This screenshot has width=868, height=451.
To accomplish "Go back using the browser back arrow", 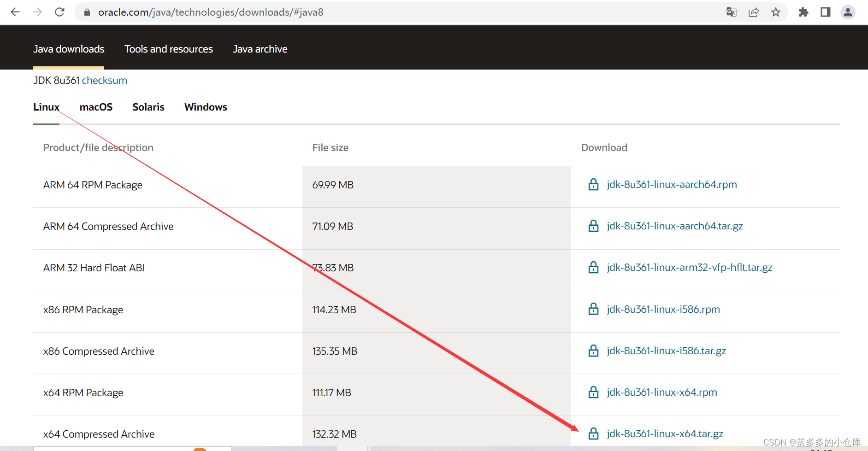I will pos(15,12).
